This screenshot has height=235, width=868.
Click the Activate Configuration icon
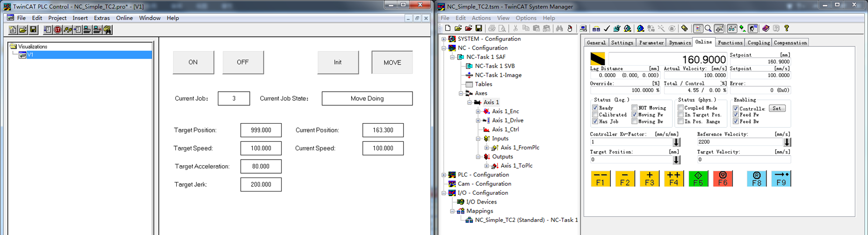[x=617, y=29]
